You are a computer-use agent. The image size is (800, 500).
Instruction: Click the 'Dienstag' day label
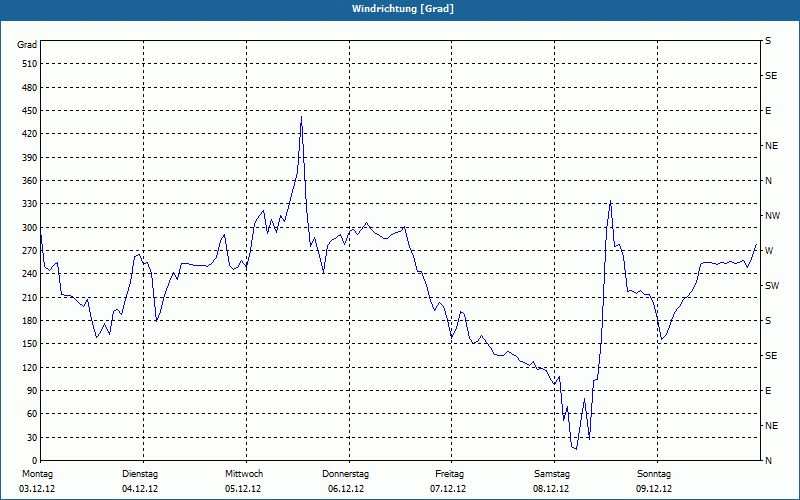point(140,474)
